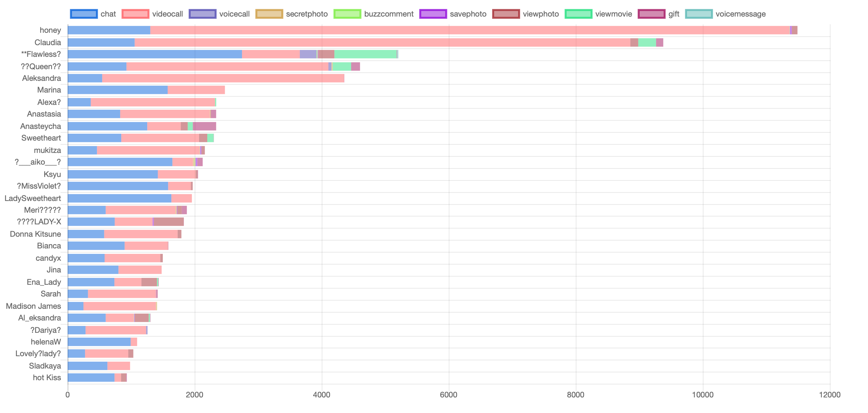Click the honey chat bar segment
This screenshot has height=413, width=868.
109,30
